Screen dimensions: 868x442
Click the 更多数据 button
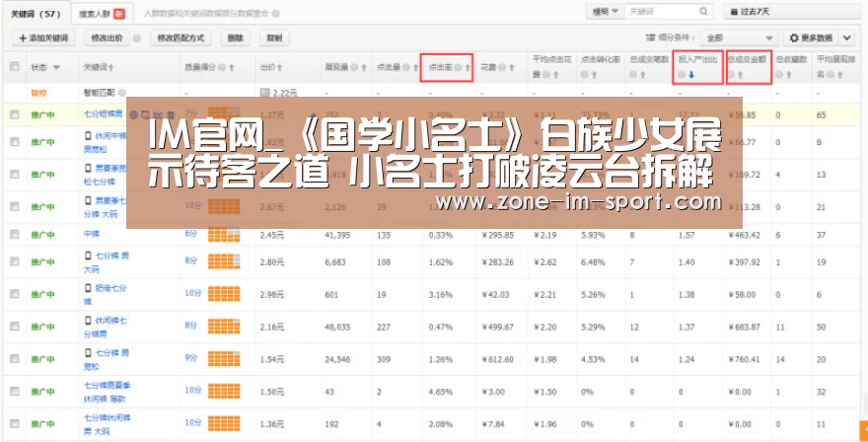click(x=811, y=37)
